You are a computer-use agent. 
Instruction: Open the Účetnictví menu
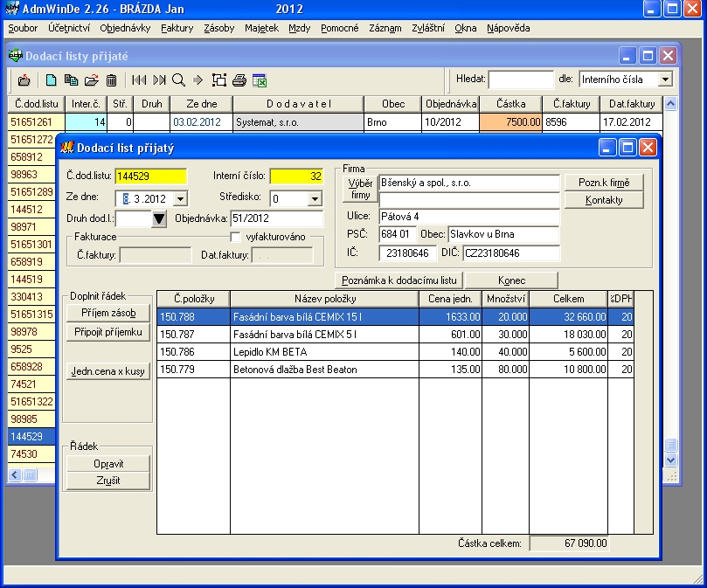[69, 28]
